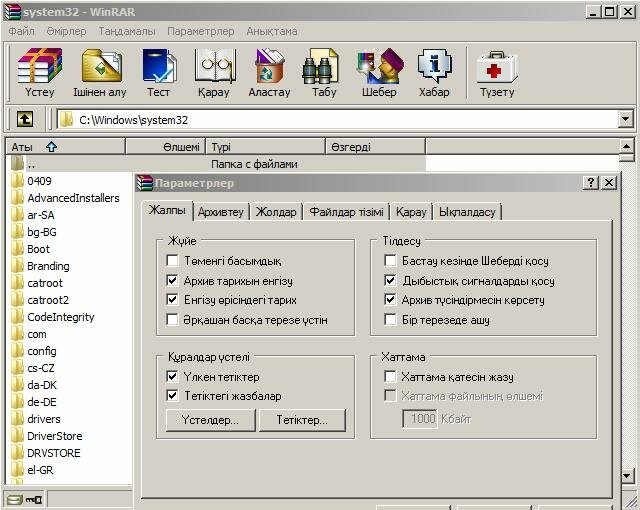Image resolution: width=640 pixels, height=510 pixels.
Task: Toggle Тетіктегі жазбалар checkbox
Action: (x=172, y=395)
